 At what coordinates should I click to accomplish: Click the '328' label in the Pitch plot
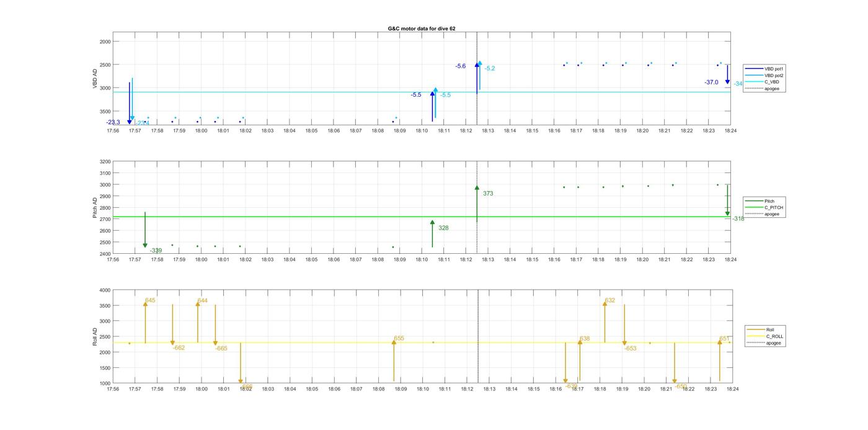click(443, 228)
